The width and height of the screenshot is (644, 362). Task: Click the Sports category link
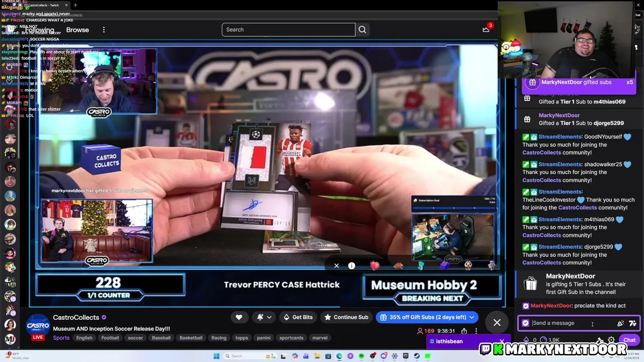61,338
